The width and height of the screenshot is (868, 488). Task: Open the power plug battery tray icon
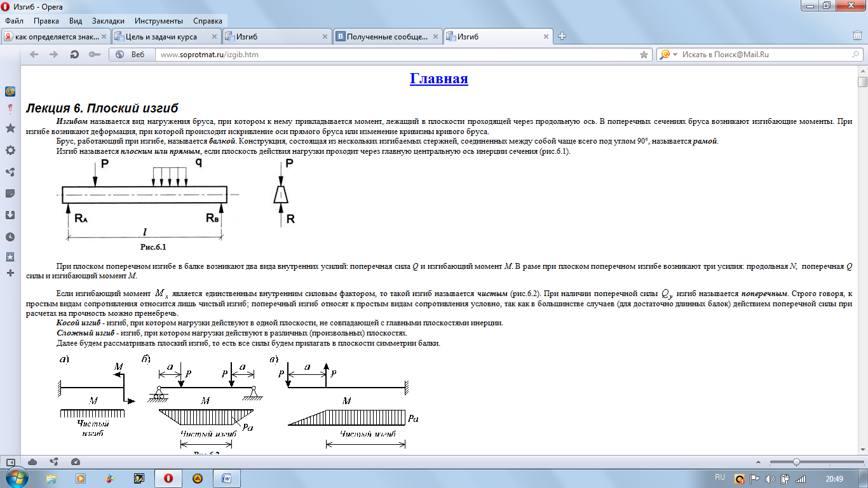click(x=785, y=478)
